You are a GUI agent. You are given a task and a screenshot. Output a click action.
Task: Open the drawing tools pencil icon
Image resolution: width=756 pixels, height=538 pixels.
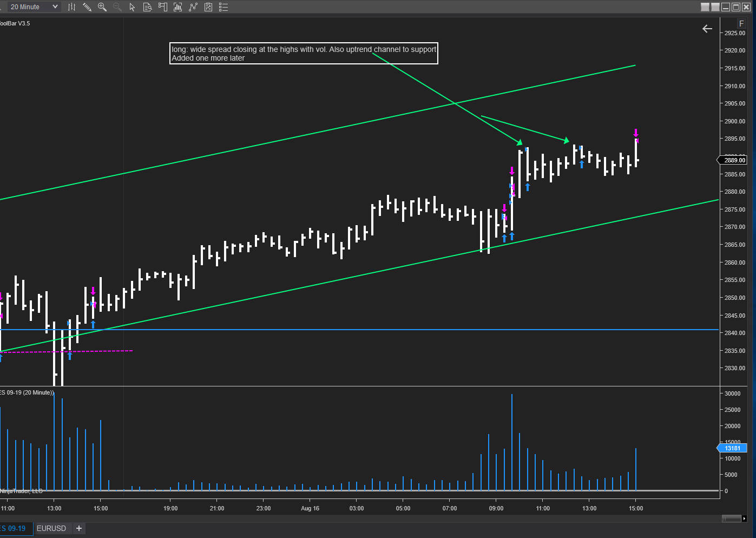(87, 7)
